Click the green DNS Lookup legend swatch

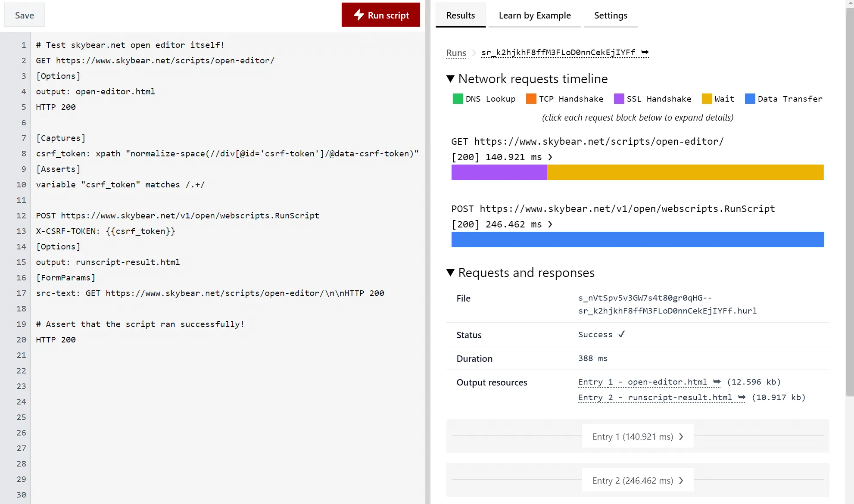458,99
